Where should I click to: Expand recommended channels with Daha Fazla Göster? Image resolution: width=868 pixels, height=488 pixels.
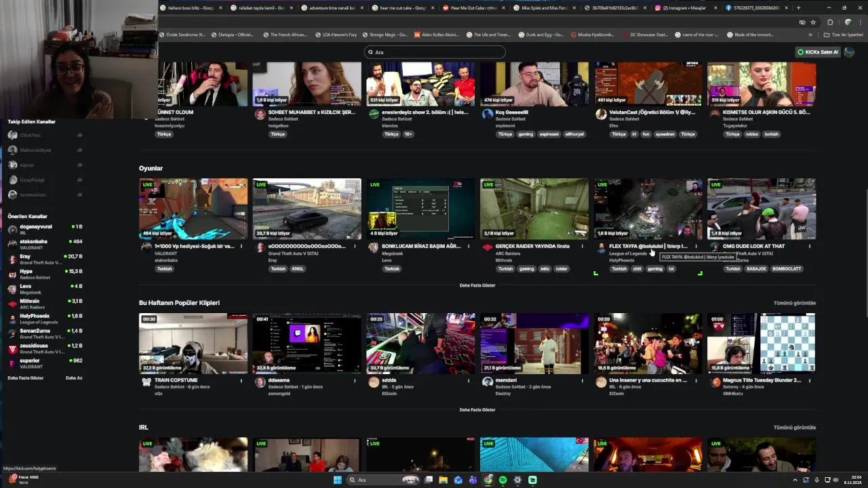[x=25, y=378]
